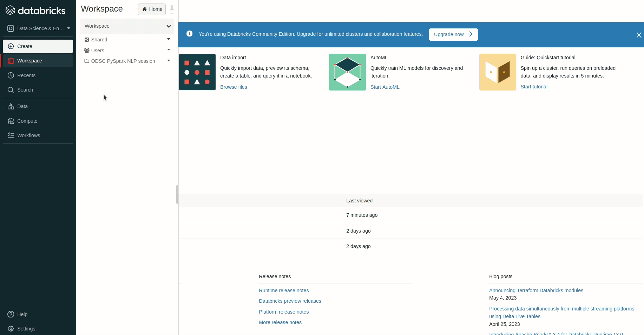The height and width of the screenshot is (335, 644).
Task: Click the Upgrade now button
Action: click(453, 34)
